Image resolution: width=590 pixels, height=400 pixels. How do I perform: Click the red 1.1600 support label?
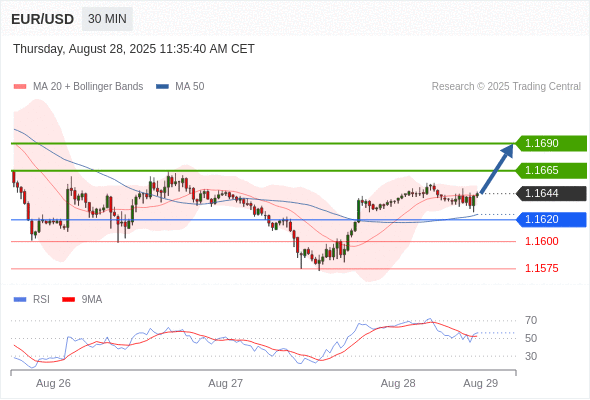point(541,241)
